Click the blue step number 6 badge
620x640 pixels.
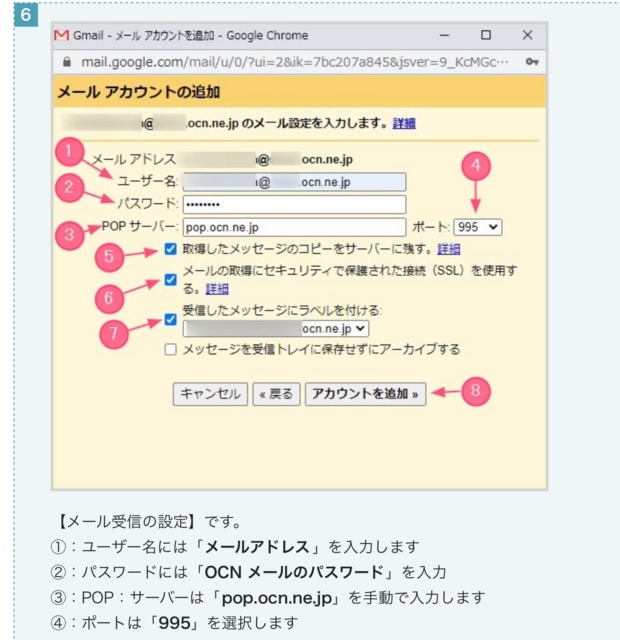click(27, 17)
